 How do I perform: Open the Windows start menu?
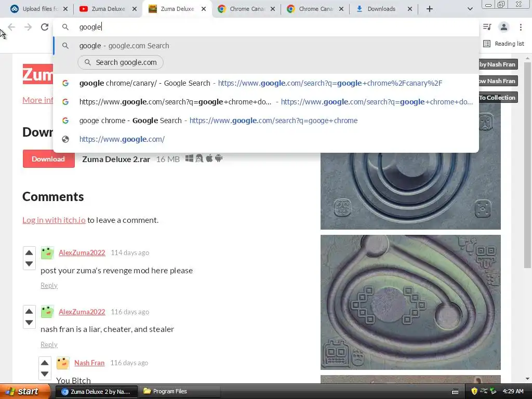tap(25, 392)
